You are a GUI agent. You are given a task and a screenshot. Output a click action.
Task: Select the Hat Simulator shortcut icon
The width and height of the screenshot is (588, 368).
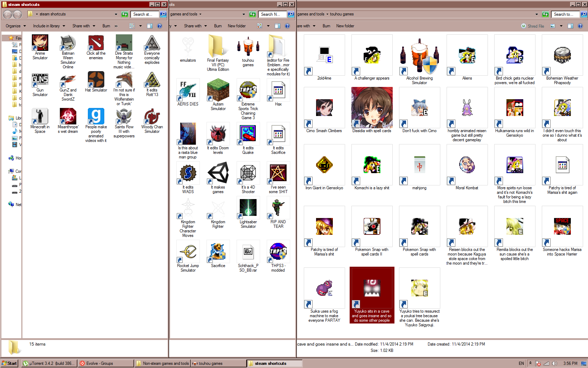[x=96, y=80]
